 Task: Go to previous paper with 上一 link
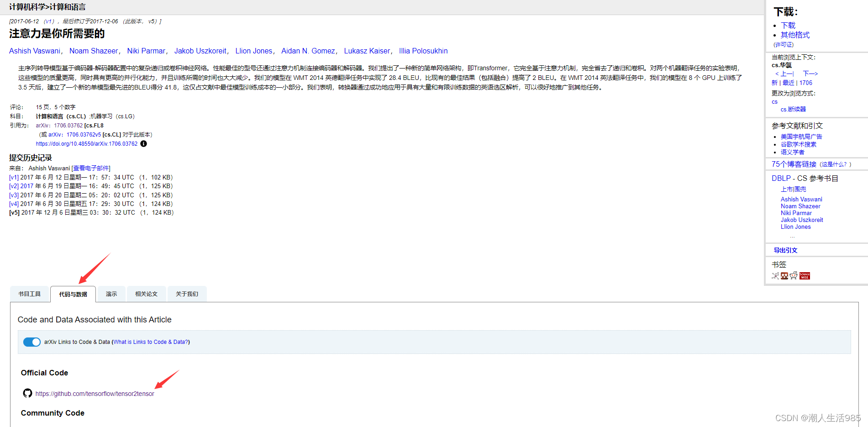785,74
